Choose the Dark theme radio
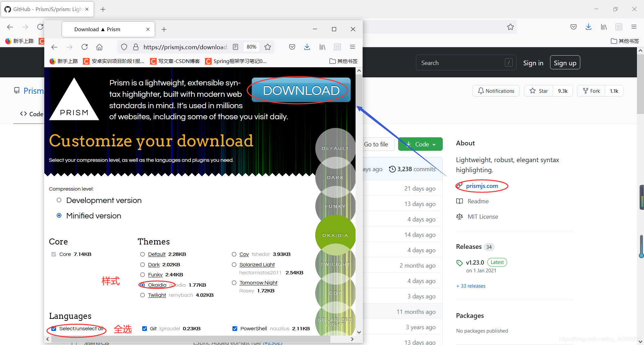Screen dimensions: 644x345 (143, 265)
